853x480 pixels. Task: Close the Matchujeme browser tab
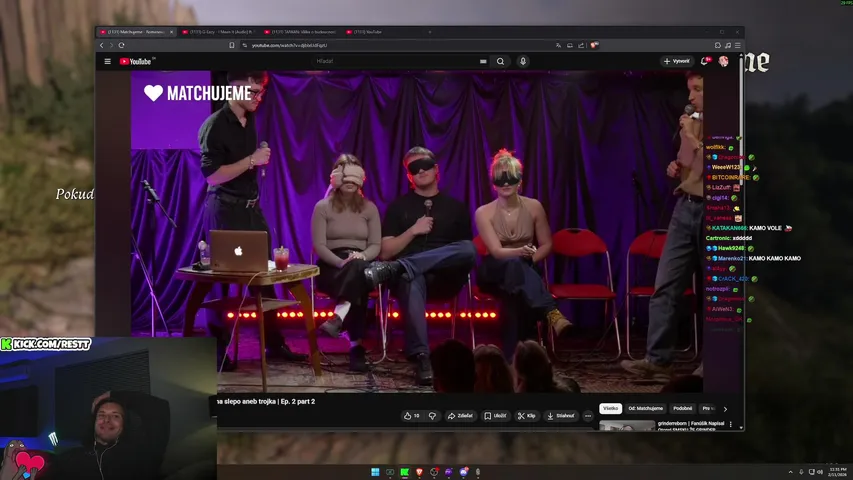click(171, 32)
